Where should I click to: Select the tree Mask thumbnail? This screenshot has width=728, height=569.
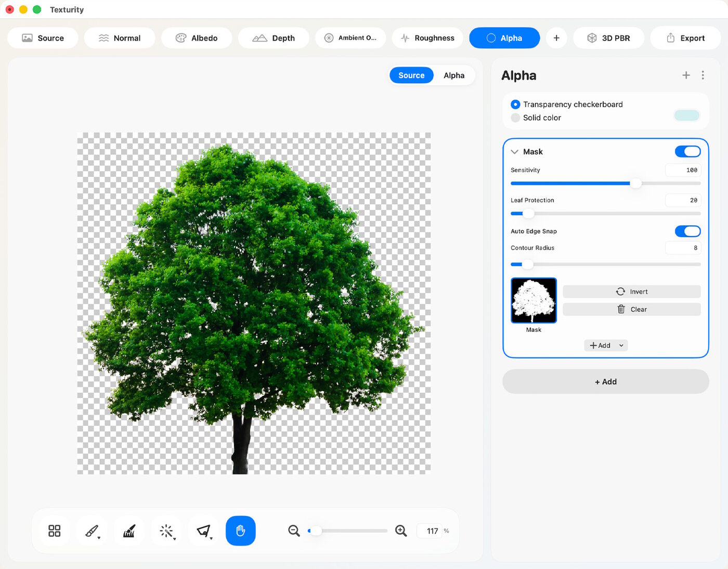[x=534, y=301]
